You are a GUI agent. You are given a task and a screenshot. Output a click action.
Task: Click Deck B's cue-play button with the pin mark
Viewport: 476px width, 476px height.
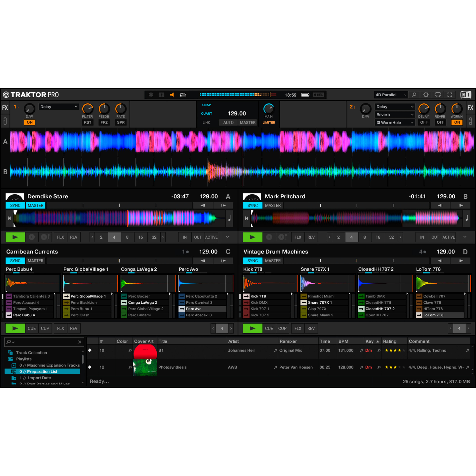(x=282, y=237)
